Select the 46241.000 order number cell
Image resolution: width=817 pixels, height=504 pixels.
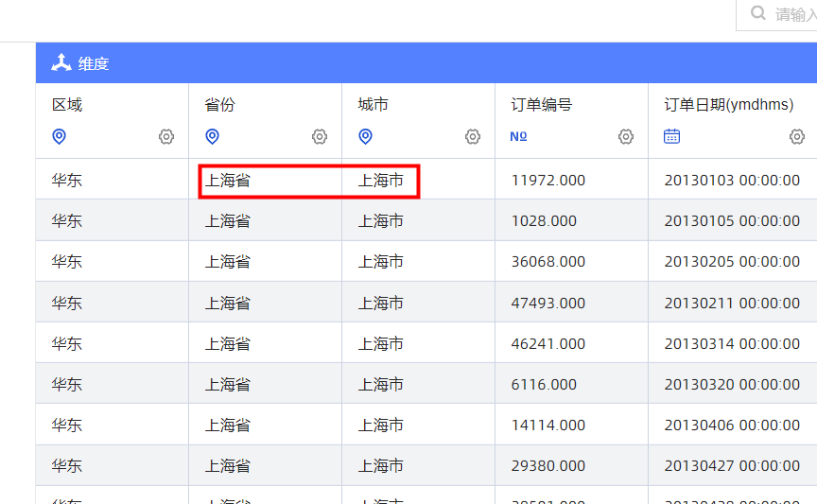tap(548, 343)
